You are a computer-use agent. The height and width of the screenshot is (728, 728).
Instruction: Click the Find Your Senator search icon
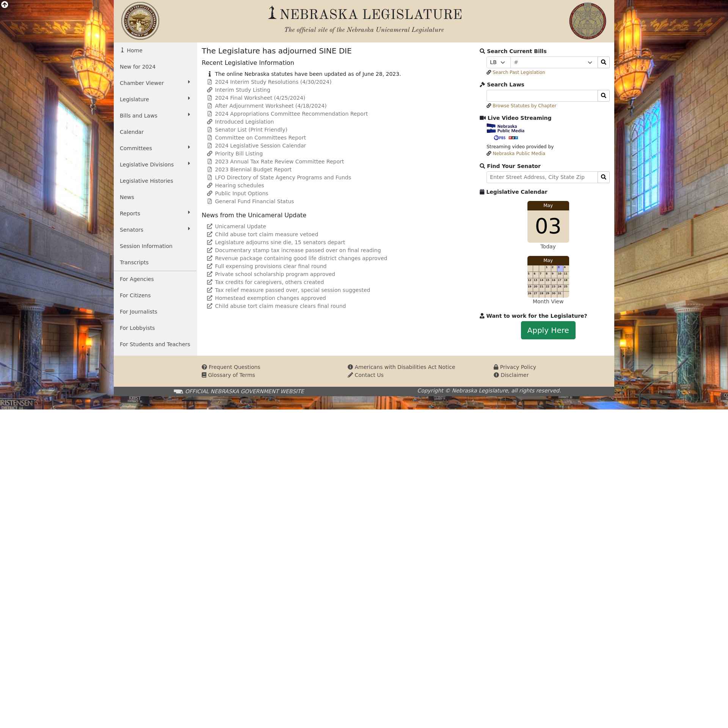click(603, 177)
